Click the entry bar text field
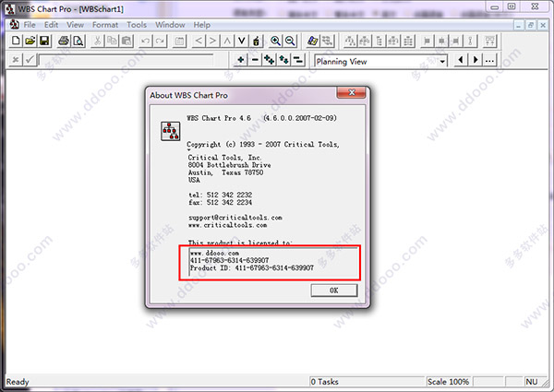Screen dimensions: 554x392 (x=126, y=60)
